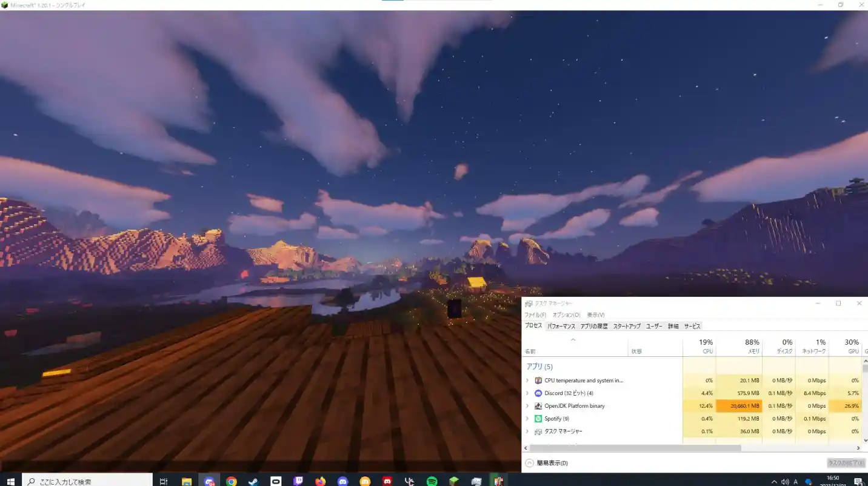
Task: Expand the Spotify (9) process group
Action: tap(527, 419)
